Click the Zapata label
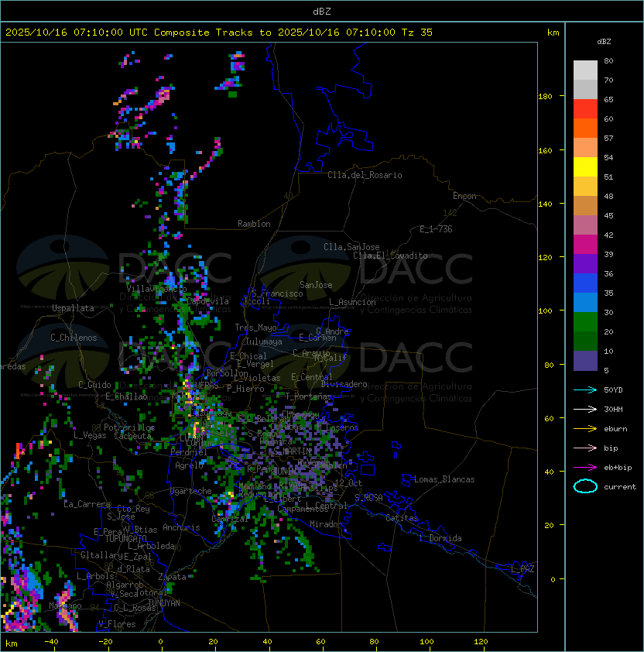 [172, 577]
